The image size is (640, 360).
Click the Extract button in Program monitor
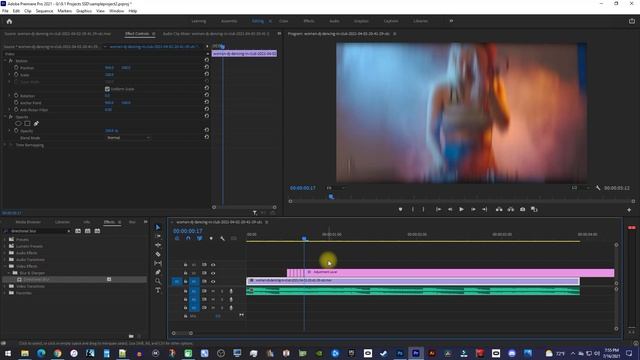(x=511, y=209)
